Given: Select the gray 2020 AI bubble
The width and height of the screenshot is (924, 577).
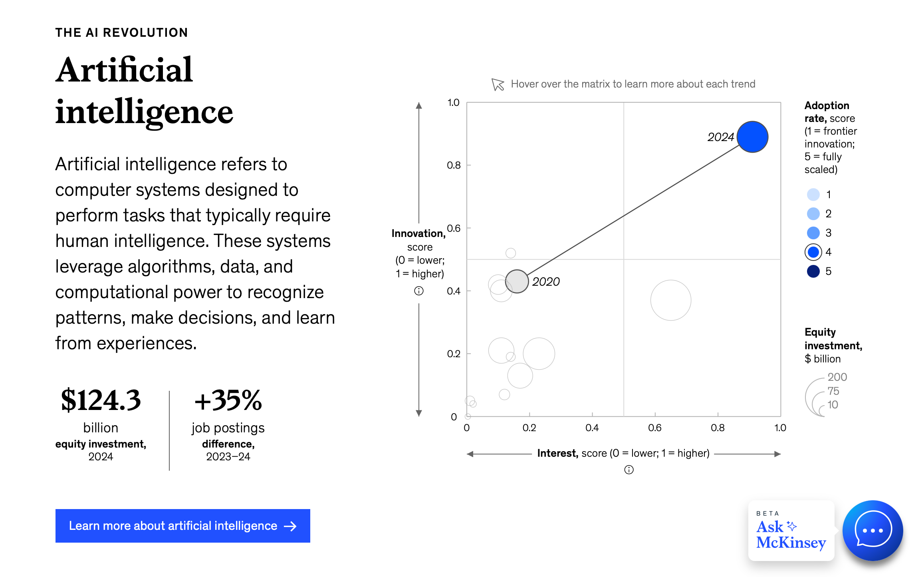Looking at the screenshot, I should tap(517, 281).
